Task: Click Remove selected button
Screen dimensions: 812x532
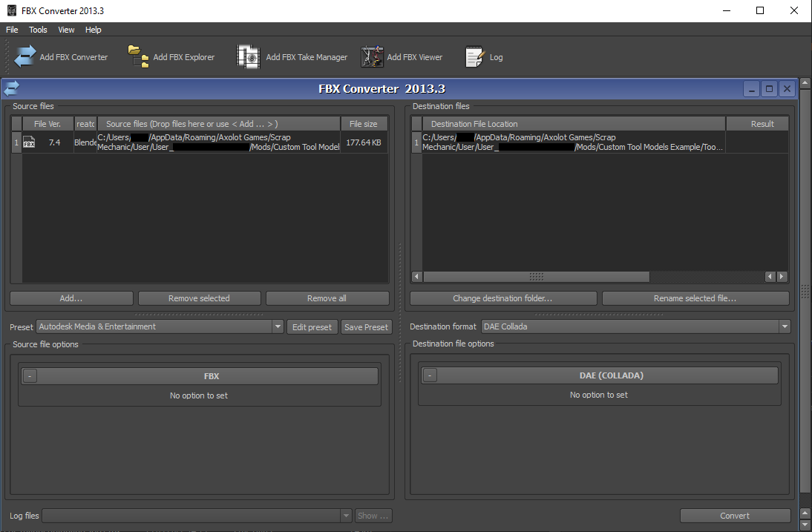Action: tap(200, 298)
